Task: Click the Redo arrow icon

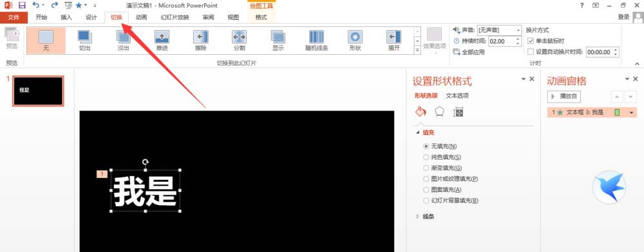Action: (54, 5)
